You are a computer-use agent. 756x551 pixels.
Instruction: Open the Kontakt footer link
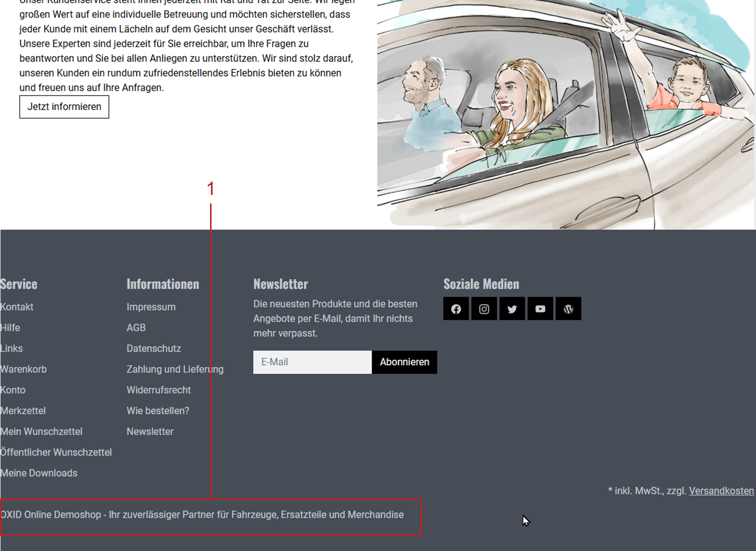[x=17, y=307]
